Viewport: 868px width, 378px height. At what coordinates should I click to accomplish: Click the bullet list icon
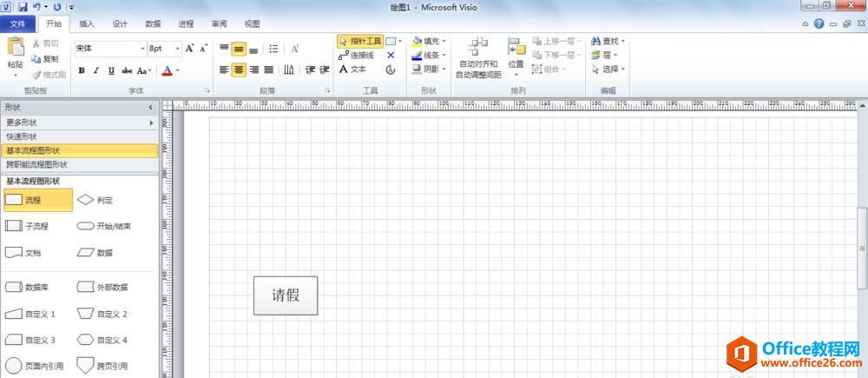pyautogui.click(x=273, y=49)
